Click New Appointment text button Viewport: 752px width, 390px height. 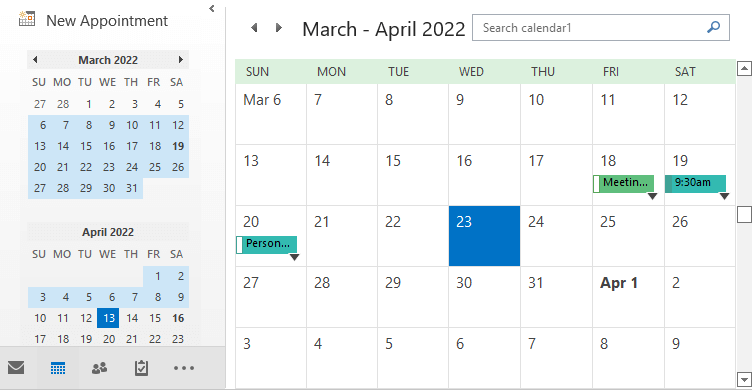click(107, 21)
